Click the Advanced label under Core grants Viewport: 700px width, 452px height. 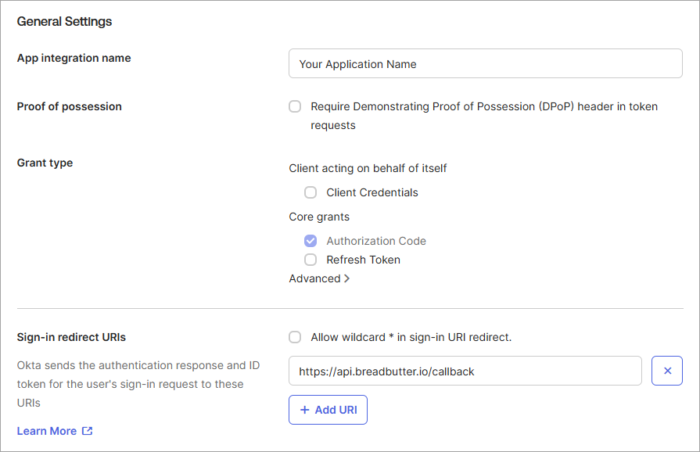pyautogui.click(x=314, y=279)
